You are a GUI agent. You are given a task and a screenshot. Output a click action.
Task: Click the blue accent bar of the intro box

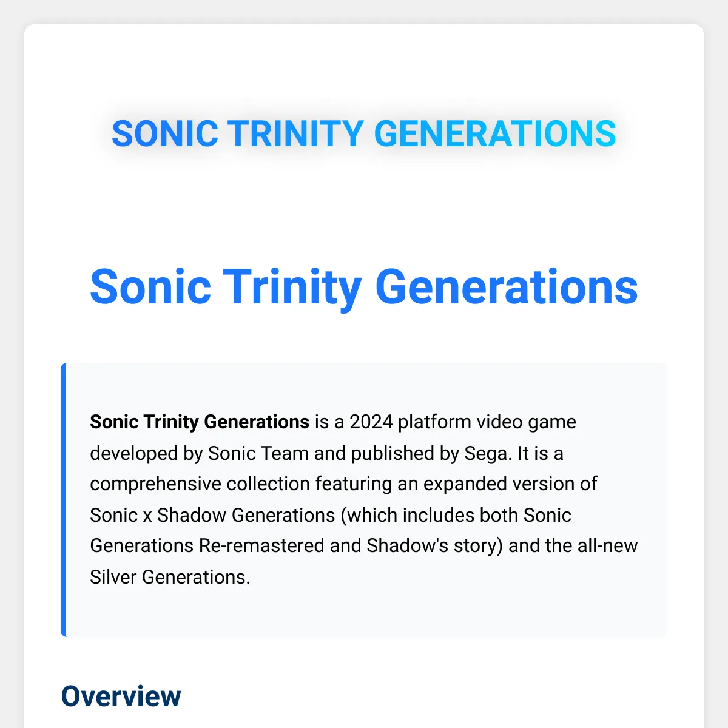(x=63, y=500)
